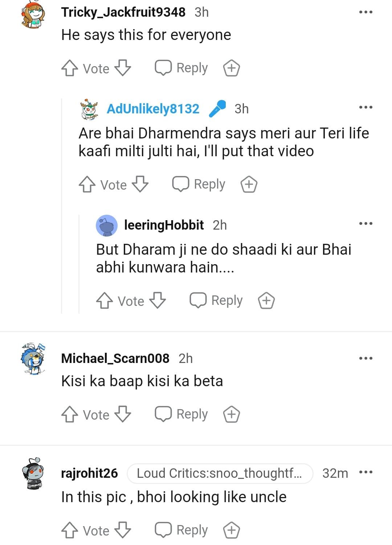The width and height of the screenshot is (392, 545).
Task: Upvote rajrohit26's comment
Action: [69, 530]
